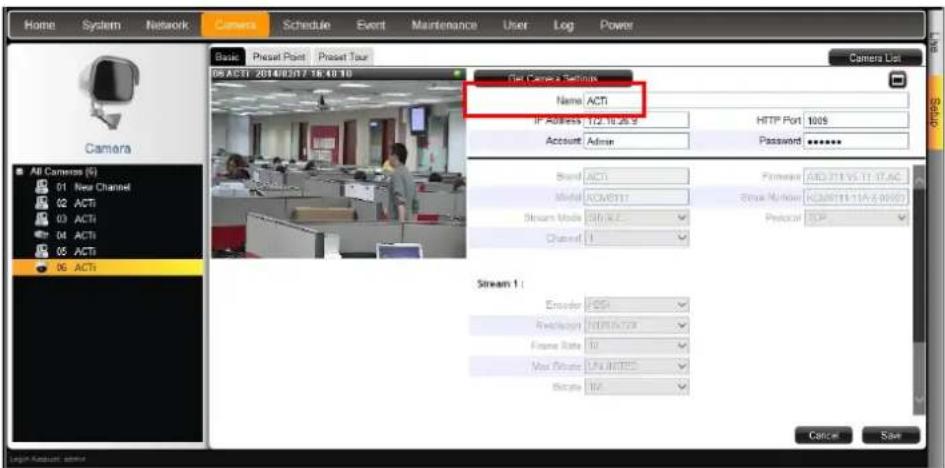Open the Event menu
This screenshot has width=945, height=468.
[371, 26]
